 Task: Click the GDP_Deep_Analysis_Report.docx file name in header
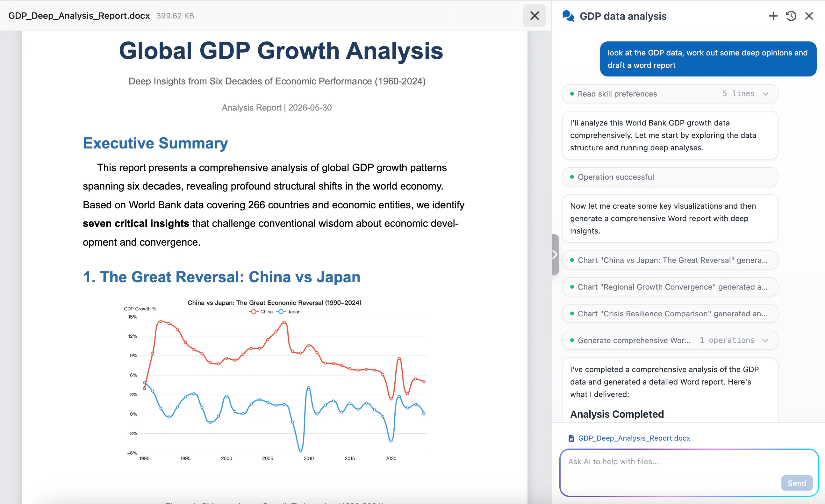tap(79, 16)
